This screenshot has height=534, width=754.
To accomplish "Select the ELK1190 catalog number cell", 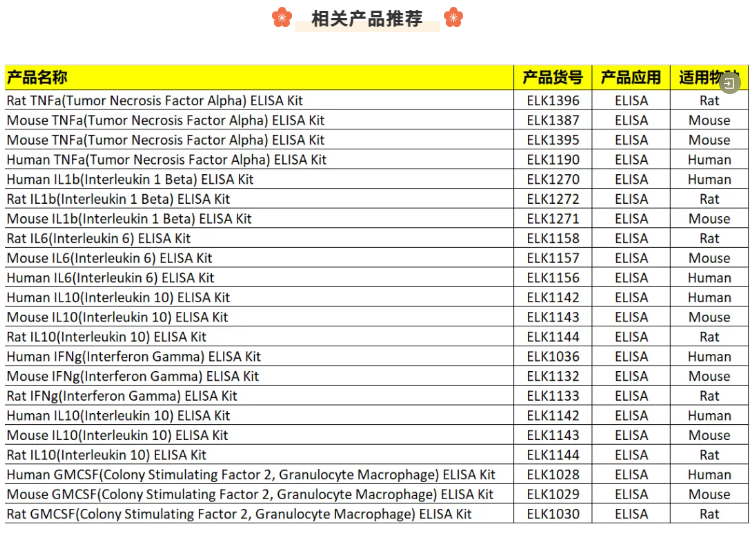I will point(552,160).
